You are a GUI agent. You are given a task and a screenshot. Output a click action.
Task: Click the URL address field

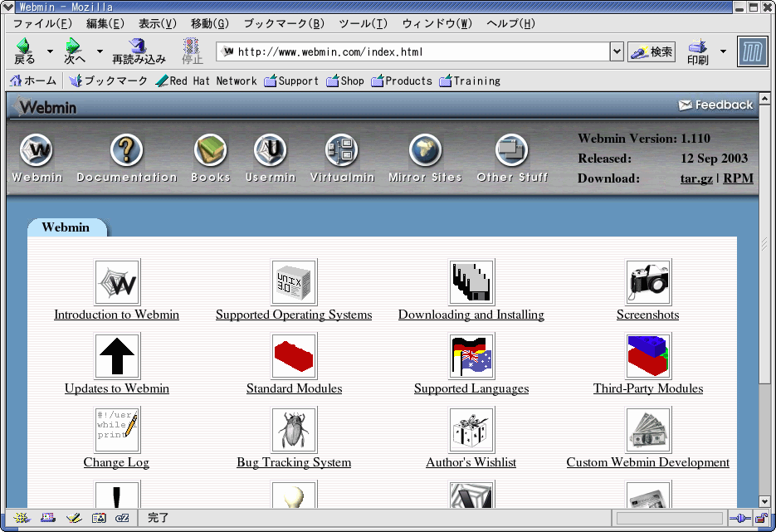click(413, 51)
